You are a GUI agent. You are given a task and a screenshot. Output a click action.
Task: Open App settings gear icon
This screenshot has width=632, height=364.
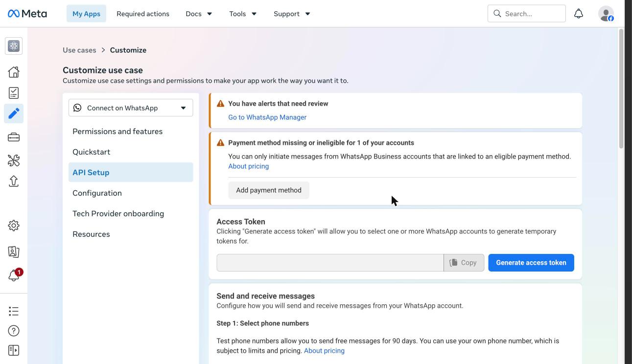click(x=14, y=226)
